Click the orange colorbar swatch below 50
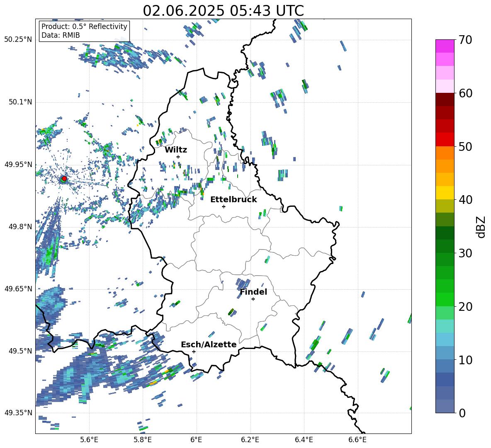The image size is (491, 448). click(445, 153)
